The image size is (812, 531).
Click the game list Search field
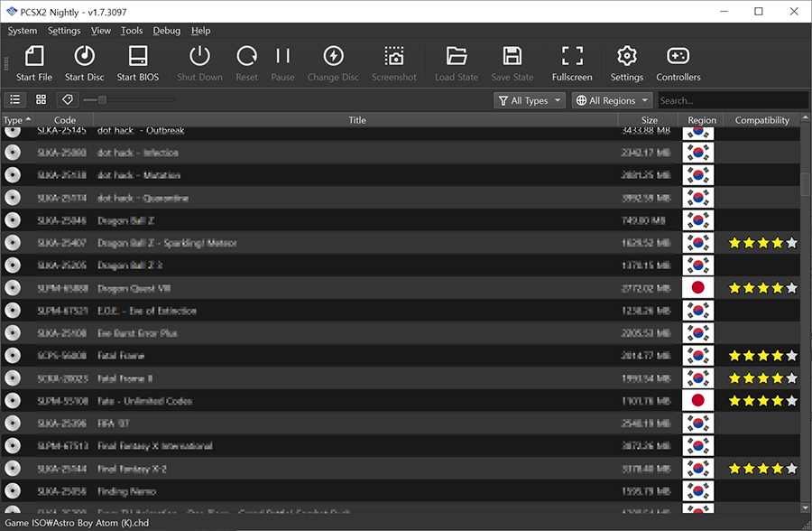click(x=733, y=100)
